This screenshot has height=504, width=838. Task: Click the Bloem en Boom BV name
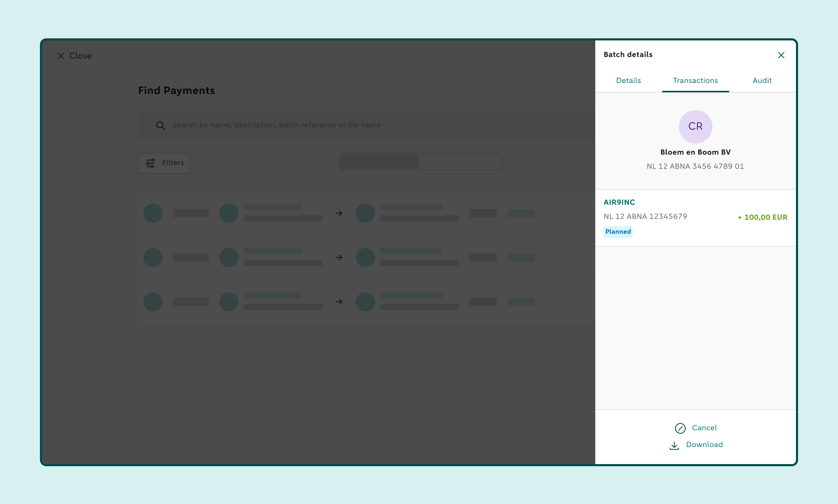tap(695, 152)
